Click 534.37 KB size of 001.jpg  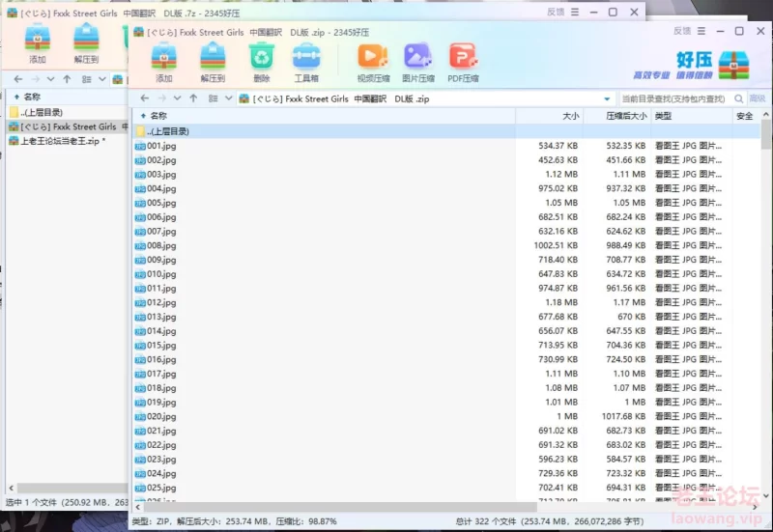[x=558, y=146]
